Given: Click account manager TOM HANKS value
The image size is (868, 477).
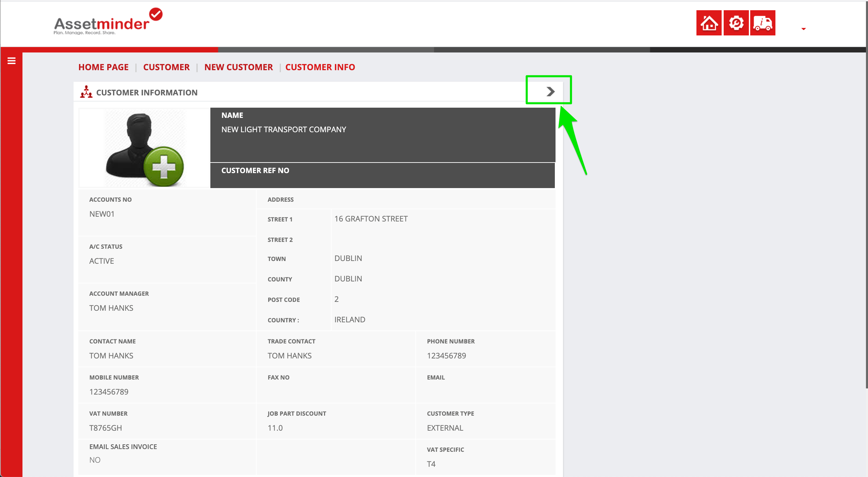Looking at the screenshot, I should [x=111, y=308].
